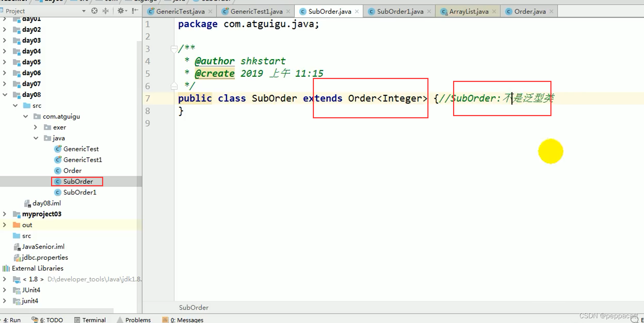Image resolution: width=644 pixels, height=323 pixels.
Task: Expand the exer package
Action: click(36, 127)
